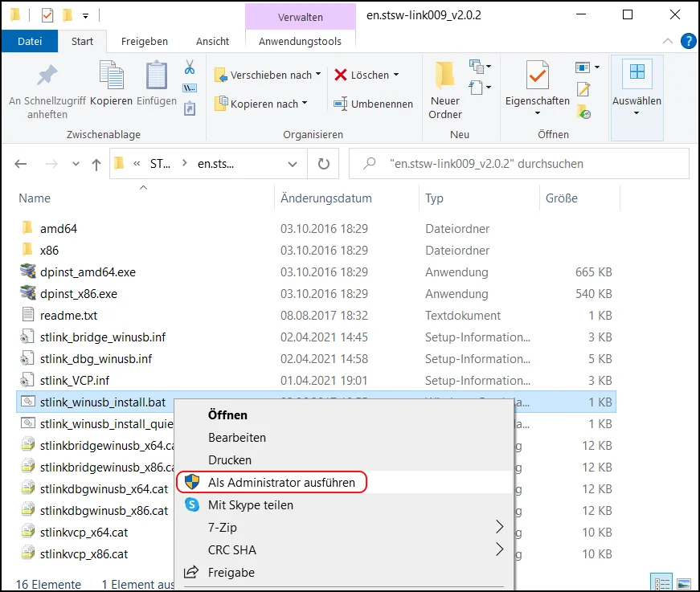Click the refresh button beside address bar
700x592 pixels.
click(324, 164)
